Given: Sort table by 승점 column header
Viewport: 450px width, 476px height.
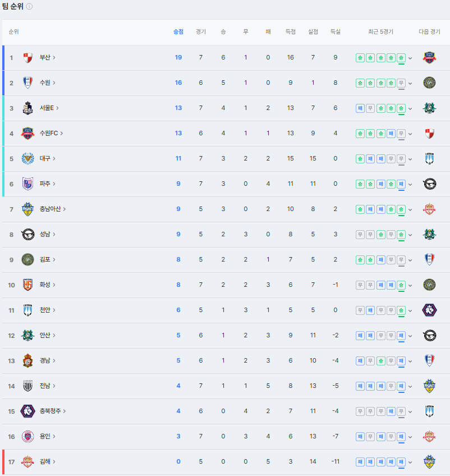Looking at the screenshot, I should 178,32.
